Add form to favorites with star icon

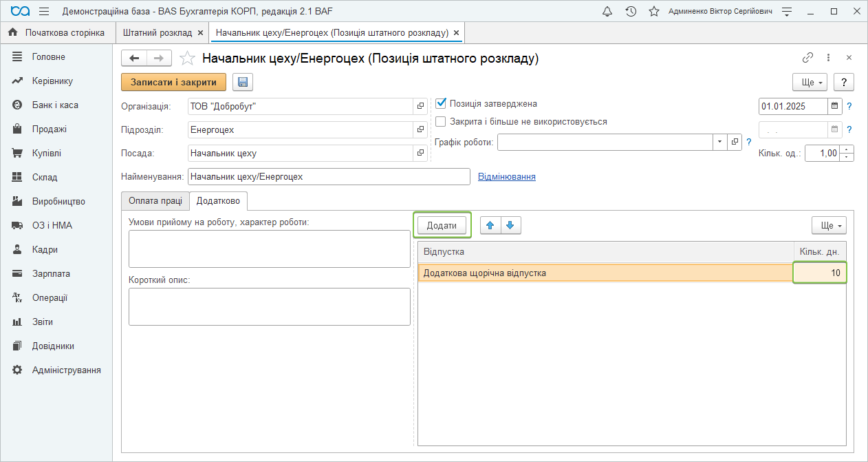click(187, 59)
